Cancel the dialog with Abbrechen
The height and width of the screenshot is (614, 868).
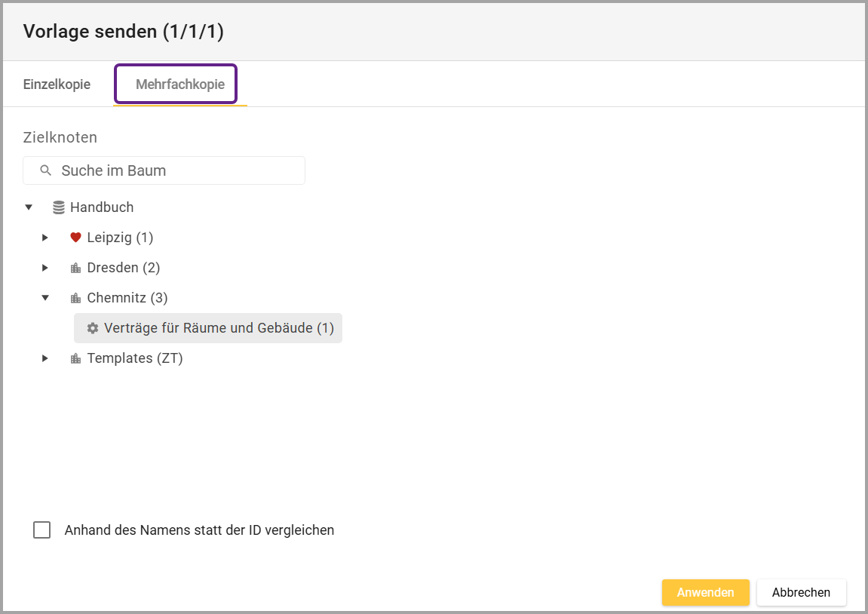click(x=801, y=593)
